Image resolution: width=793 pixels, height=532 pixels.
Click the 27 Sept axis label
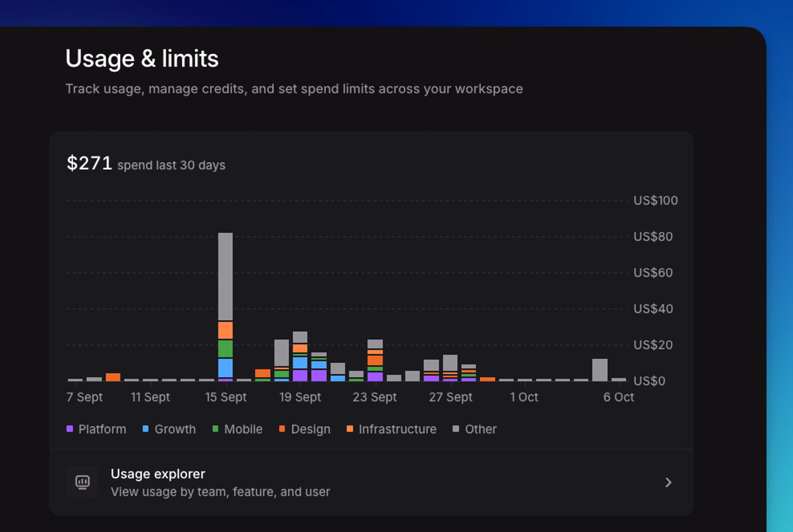(x=450, y=397)
